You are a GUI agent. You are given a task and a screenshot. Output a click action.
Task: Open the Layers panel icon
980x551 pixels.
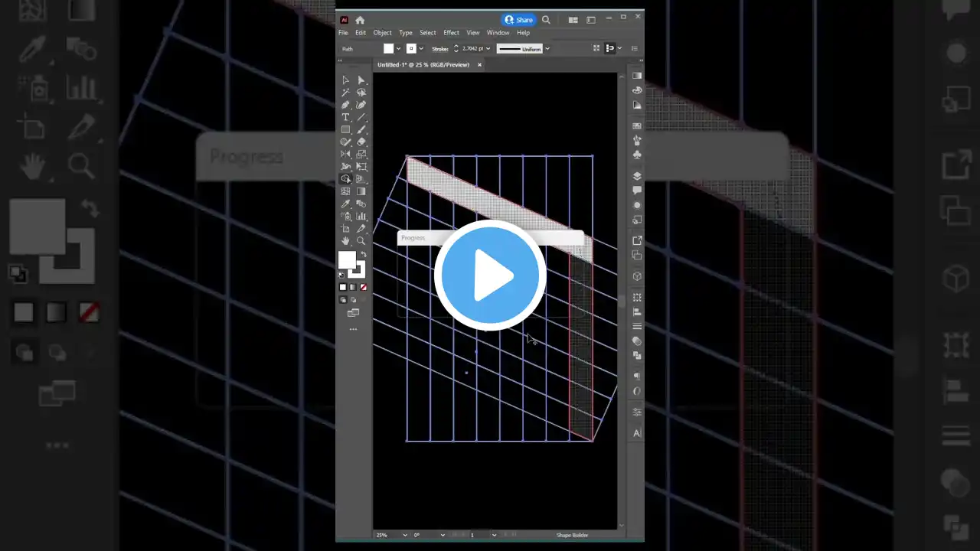tap(637, 175)
